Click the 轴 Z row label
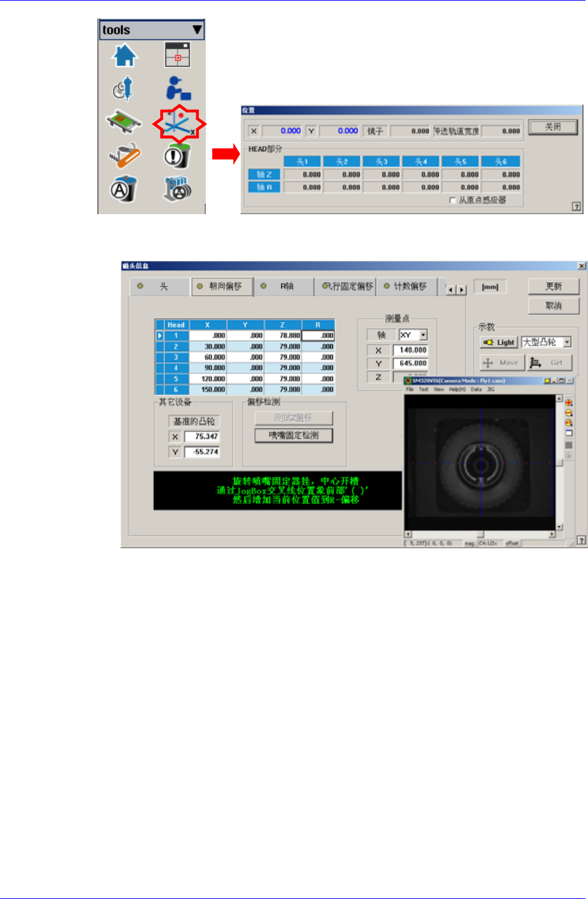This screenshot has height=899, width=588. (x=264, y=174)
